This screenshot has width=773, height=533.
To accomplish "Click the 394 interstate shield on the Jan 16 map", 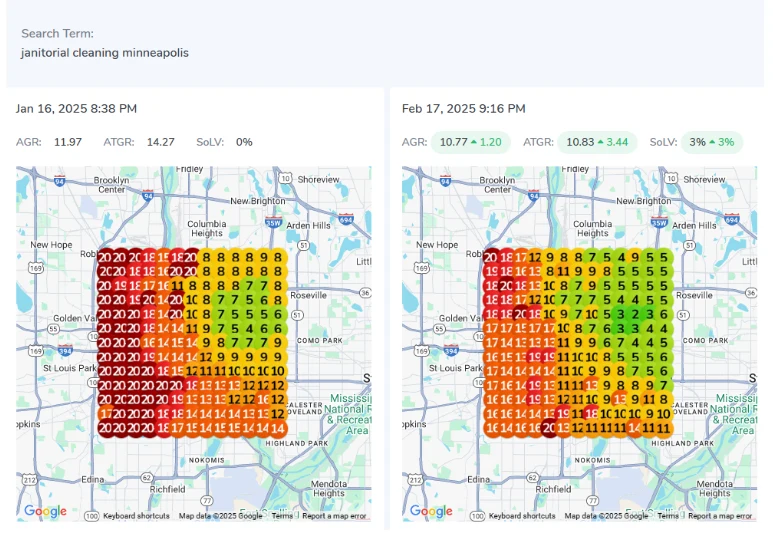I will 63,351.
